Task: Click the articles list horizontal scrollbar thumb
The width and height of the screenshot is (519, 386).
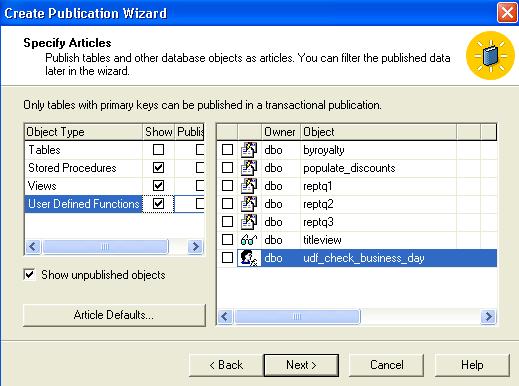Action: 297,316
